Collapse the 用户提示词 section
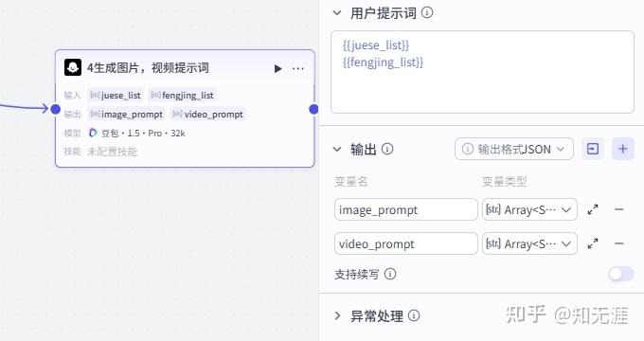Viewport: 644px width, 341px height. (337, 12)
